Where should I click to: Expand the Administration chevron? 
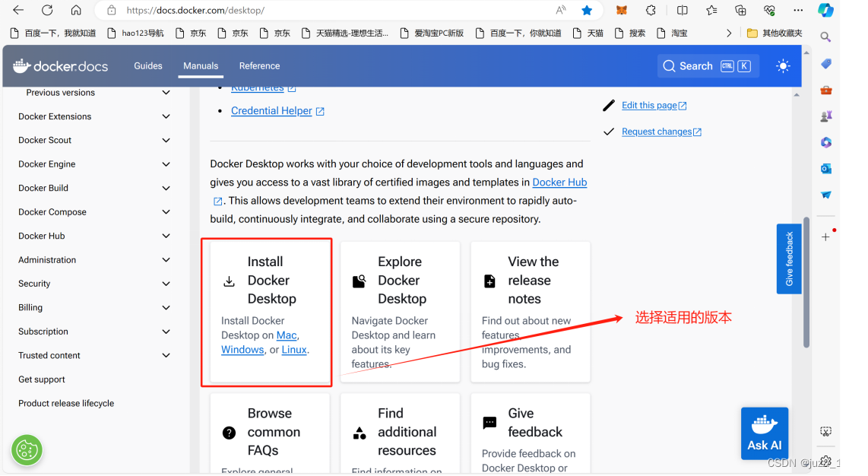[166, 259]
